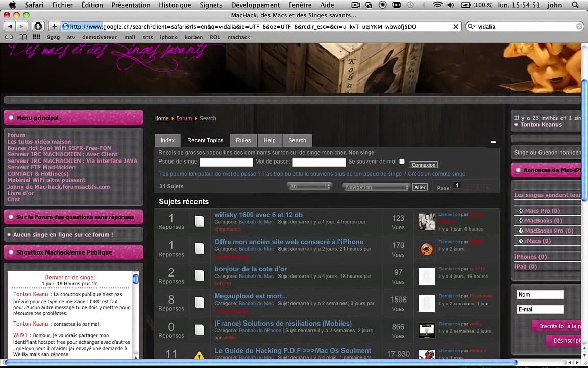Image resolution: width=588 pixels, height=368 pixels.
Task: Click the globe site icon in the address bar
Action: pos(66,26)
